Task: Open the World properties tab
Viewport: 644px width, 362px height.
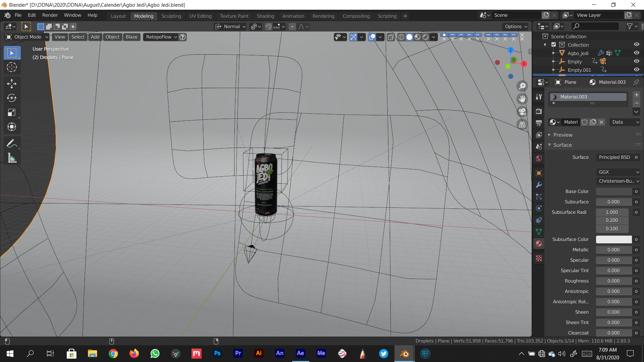Action: [539, 159]
